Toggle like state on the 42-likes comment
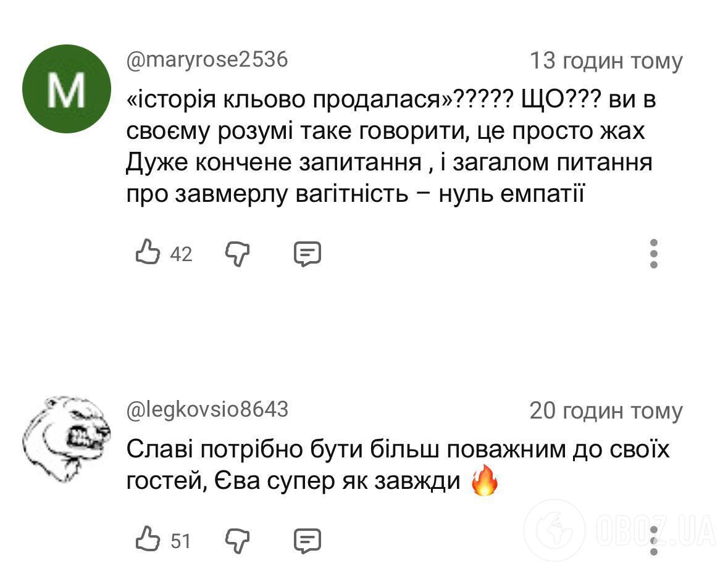The height and width of the screenshot is (571, 728). click(x=147, y=252)
